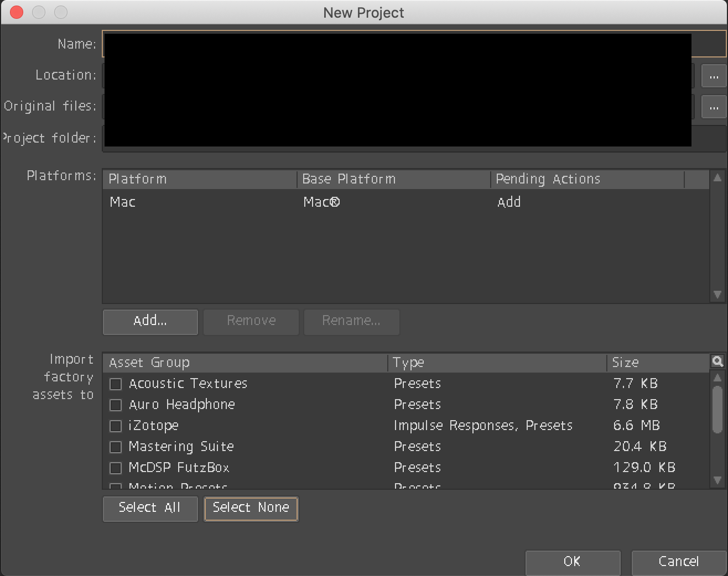Select the Acoustic Textures row label
This screenshot has width=728, height=576.
point(188,384)
